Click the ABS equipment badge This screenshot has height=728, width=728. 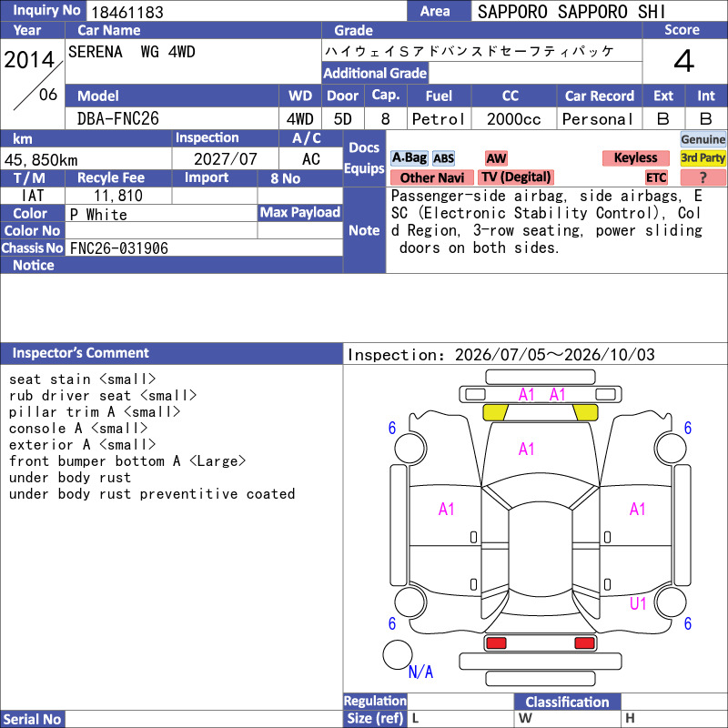tap(443, 158)
